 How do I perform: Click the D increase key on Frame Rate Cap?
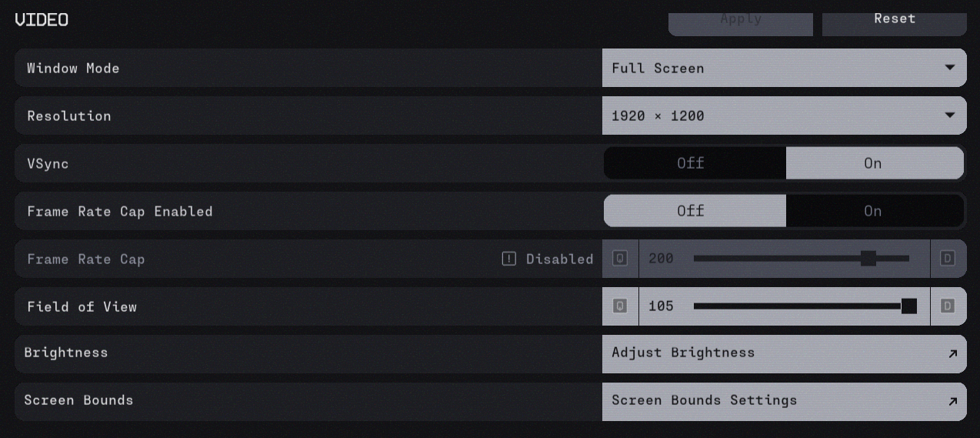pyautogui.click(x=948, y=259)
